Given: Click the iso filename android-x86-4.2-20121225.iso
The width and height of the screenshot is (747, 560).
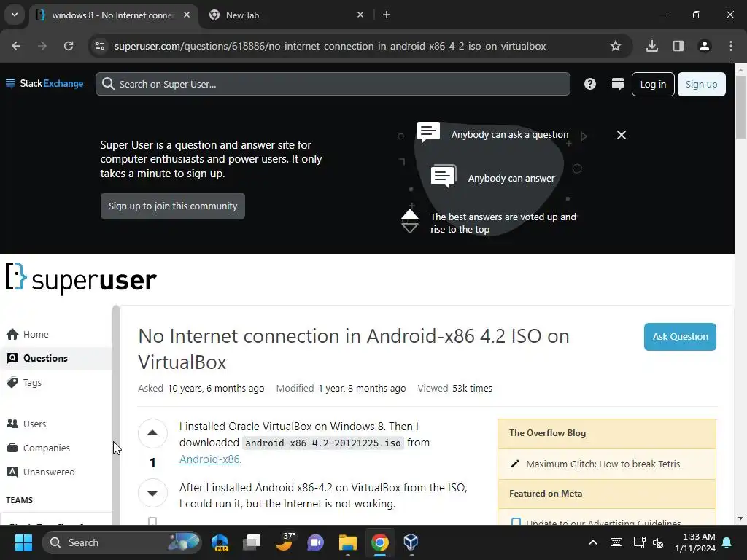Looking at the screenshot, I should point(323,443).
